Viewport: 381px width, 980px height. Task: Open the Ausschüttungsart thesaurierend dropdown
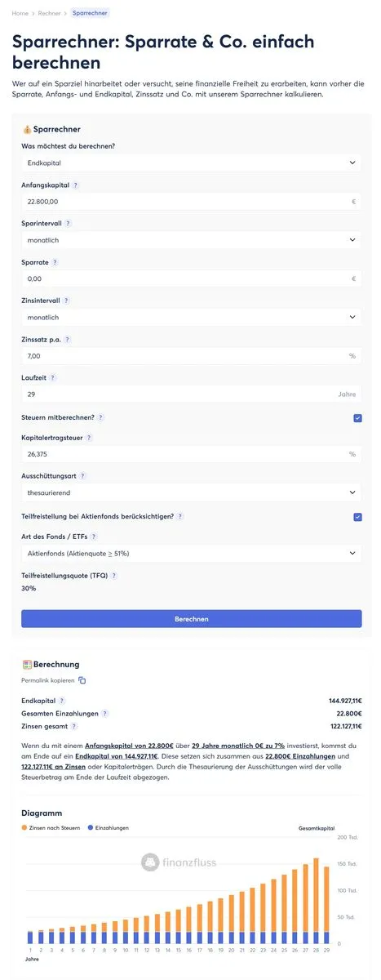click(192, 492)
